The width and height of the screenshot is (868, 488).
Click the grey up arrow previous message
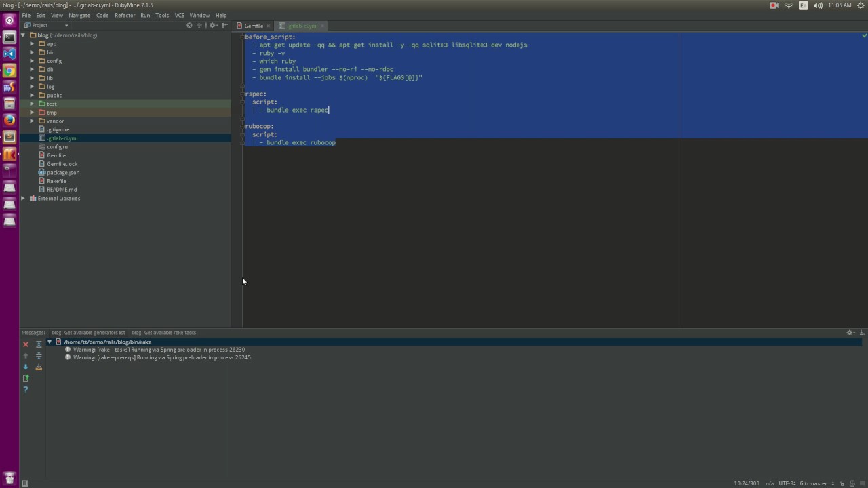click(x=26, y=355)
